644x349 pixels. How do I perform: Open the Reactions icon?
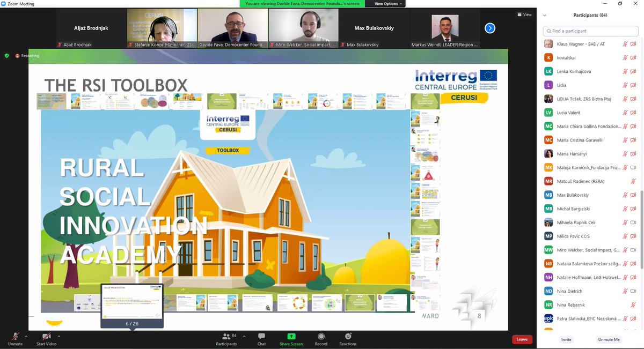[348, 336]
